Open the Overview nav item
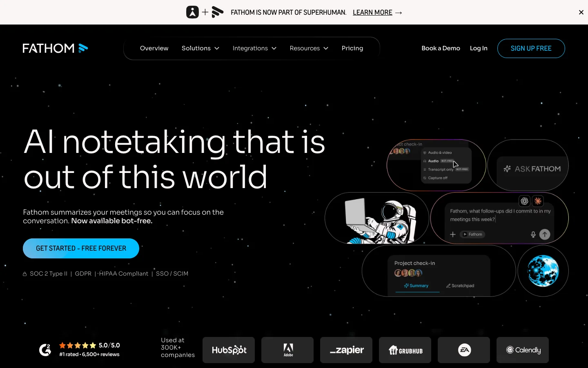Image resolution: width=588 pixels, height=368 pixels. coord(154,48)
